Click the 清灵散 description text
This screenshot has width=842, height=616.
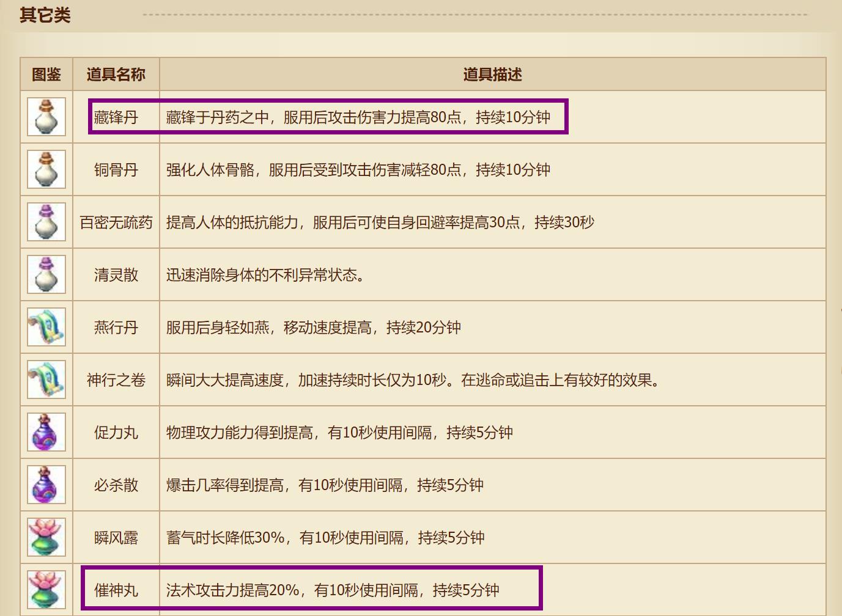click(266, 275)
